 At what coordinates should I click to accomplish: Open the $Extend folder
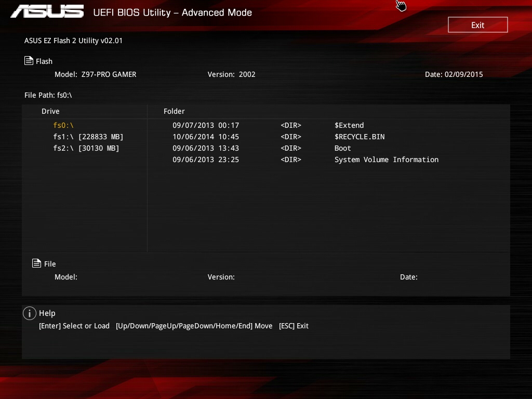pos(349,125)
